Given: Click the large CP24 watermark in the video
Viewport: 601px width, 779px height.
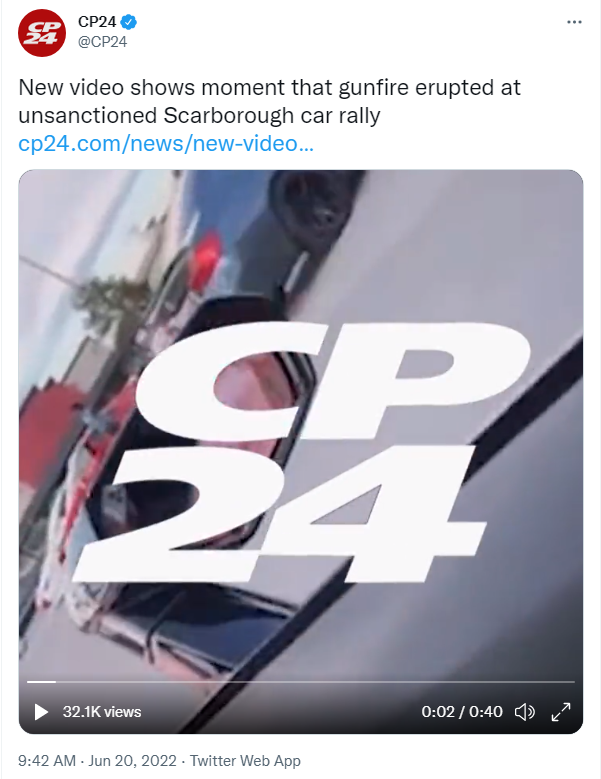Looking at the screenshot, I should click(301, 451).
